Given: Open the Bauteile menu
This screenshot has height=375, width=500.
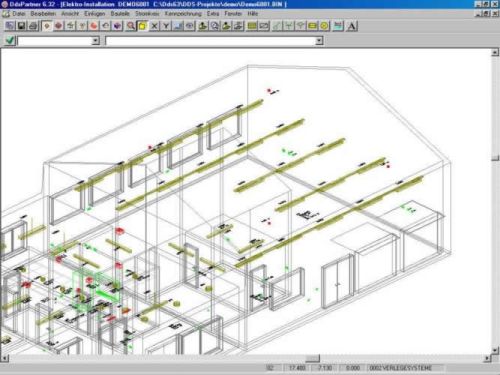Looking at the screenshot, I should [x=120, y=14].
